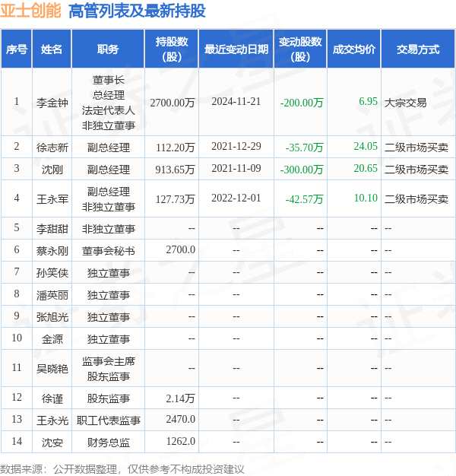This screenshot has width=456, height=476.
Task: Click 蔡永刚's holding value 2700.0
Action: point(180,249)
